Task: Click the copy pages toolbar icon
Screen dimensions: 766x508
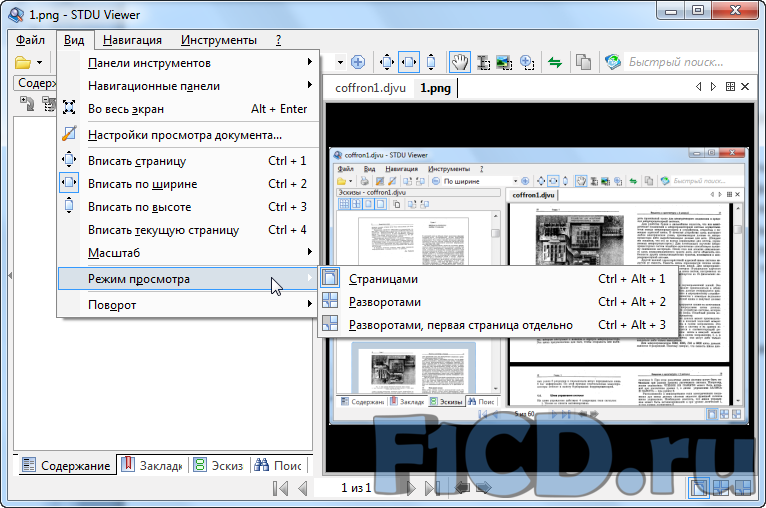Action: pyautogui.click(x=583, y=63)
